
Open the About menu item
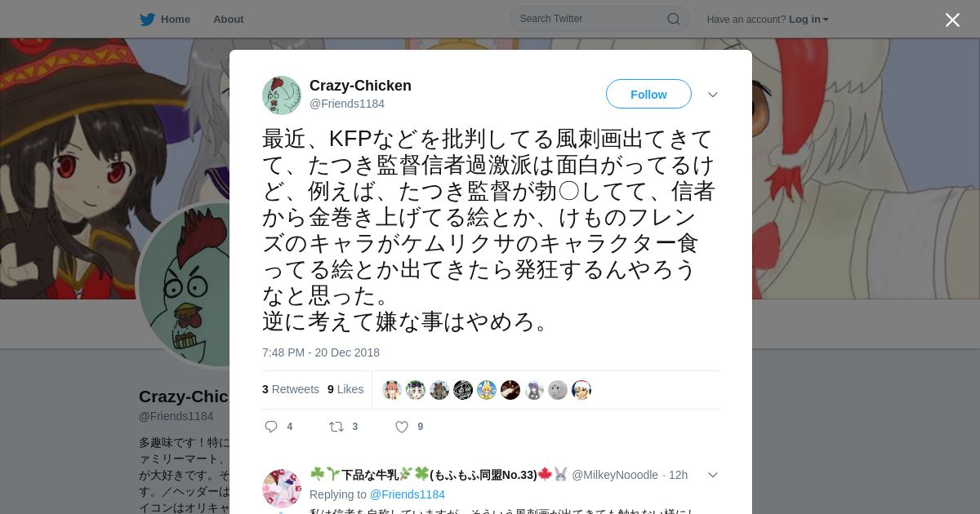[x=229, y=20]
